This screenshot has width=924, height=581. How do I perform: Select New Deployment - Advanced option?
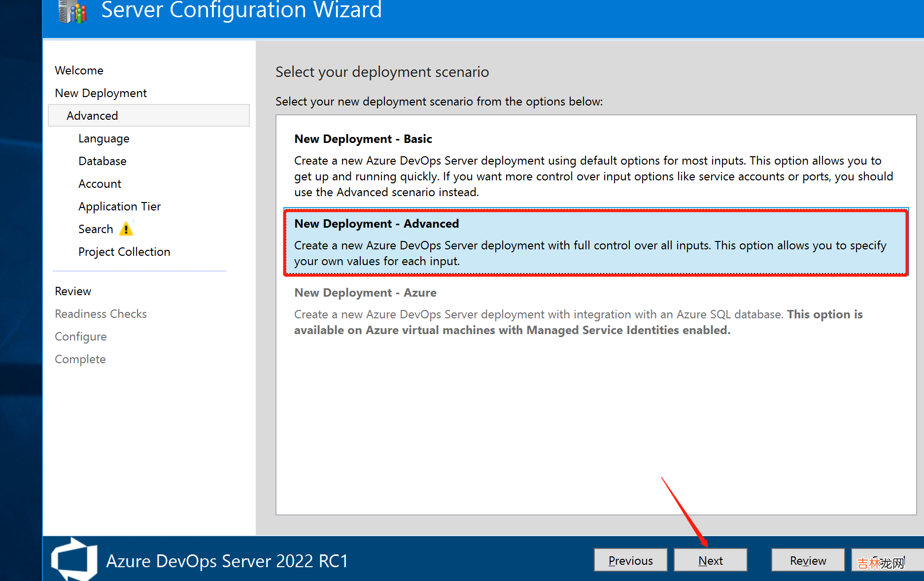click(595, 242)
